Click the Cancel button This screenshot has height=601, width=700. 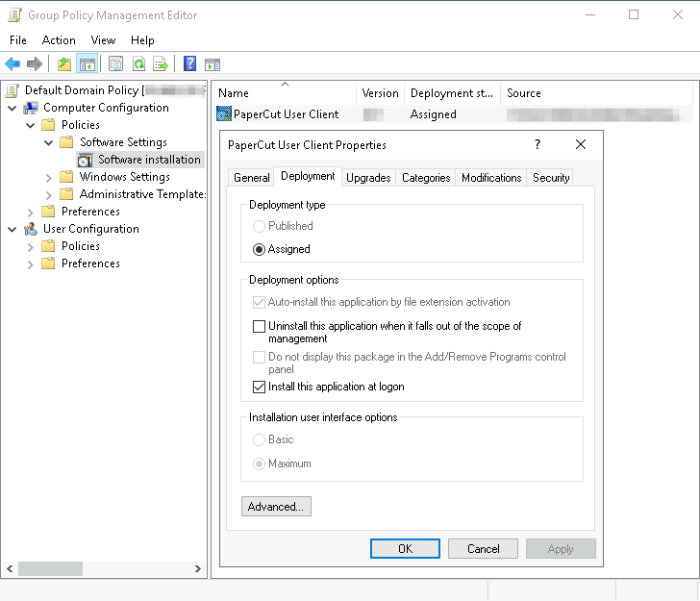coord(483,548)
